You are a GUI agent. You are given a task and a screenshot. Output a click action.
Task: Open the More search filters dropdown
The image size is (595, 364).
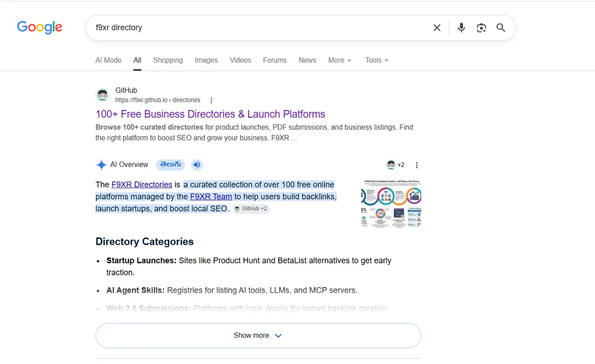point(340,60)
